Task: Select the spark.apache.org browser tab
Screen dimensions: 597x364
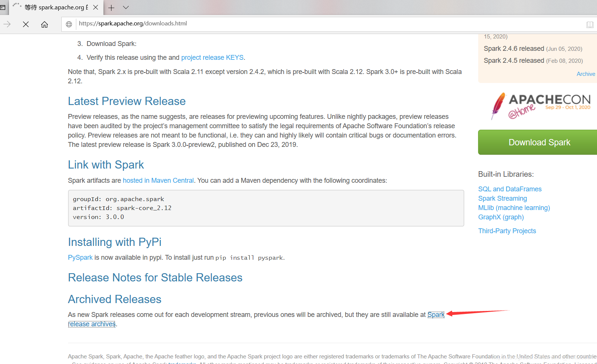Action: click(56, 7)
